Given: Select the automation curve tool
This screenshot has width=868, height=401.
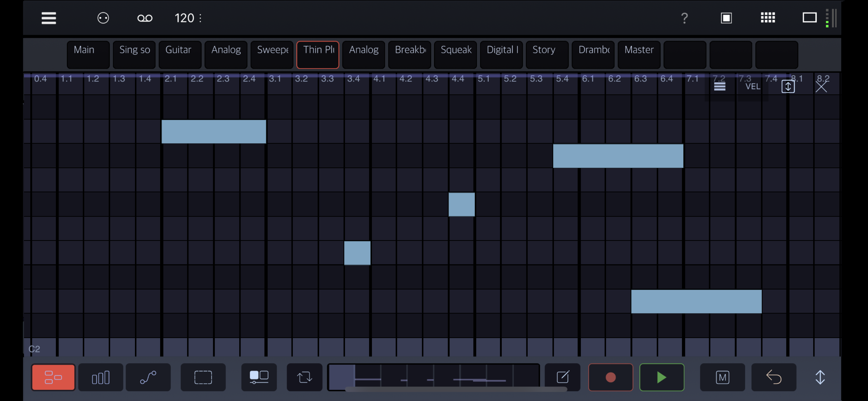Looking at the screenshot, I should (x=148, y=377).
